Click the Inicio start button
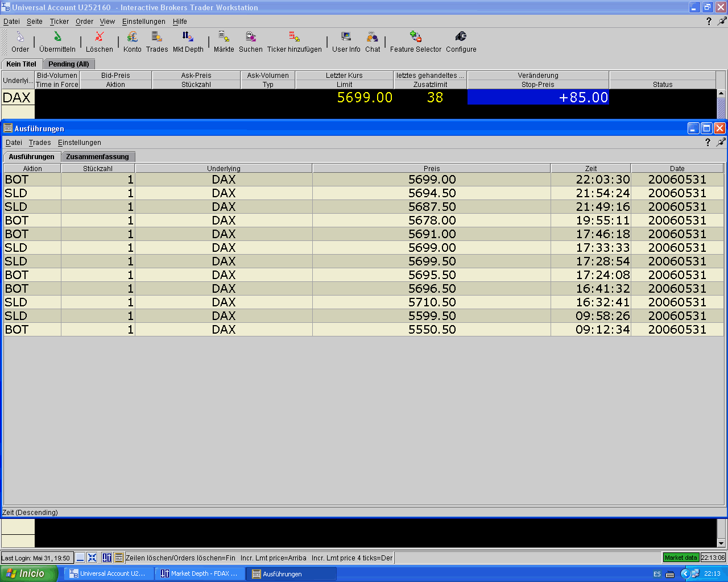 28,574
